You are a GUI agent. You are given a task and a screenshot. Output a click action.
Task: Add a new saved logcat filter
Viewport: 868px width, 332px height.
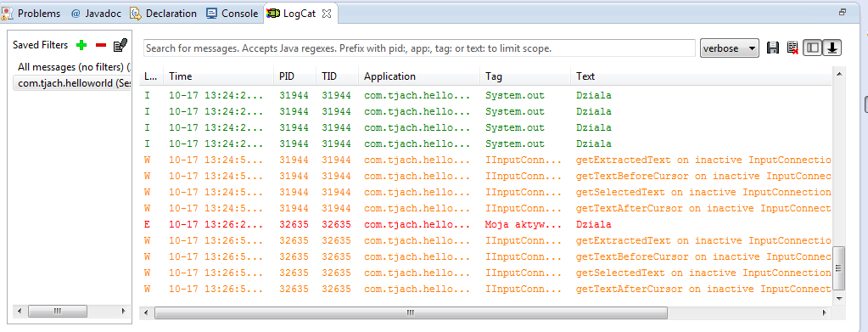[82, 45]
